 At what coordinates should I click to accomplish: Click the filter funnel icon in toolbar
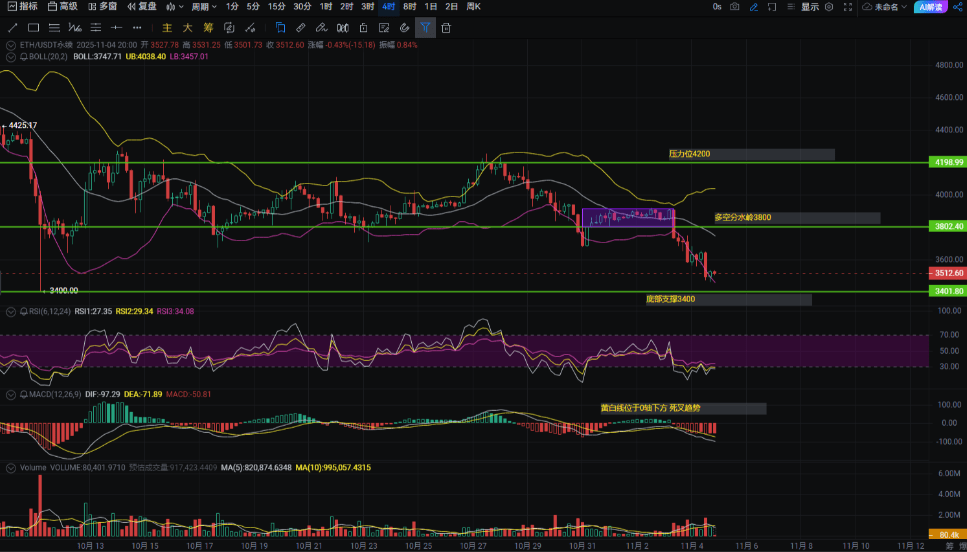(425, 28)
